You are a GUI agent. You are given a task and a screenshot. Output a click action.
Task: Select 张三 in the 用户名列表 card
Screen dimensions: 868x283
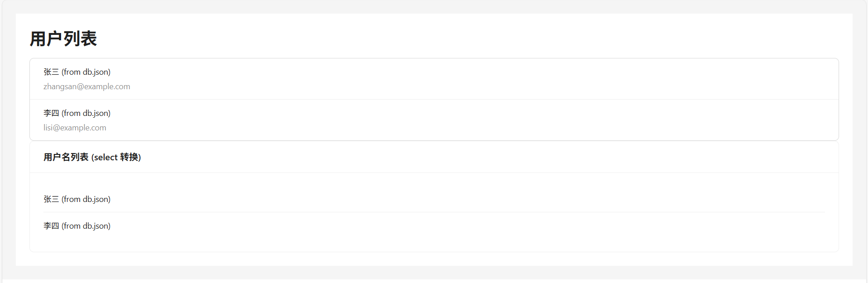tap(51, 199)
